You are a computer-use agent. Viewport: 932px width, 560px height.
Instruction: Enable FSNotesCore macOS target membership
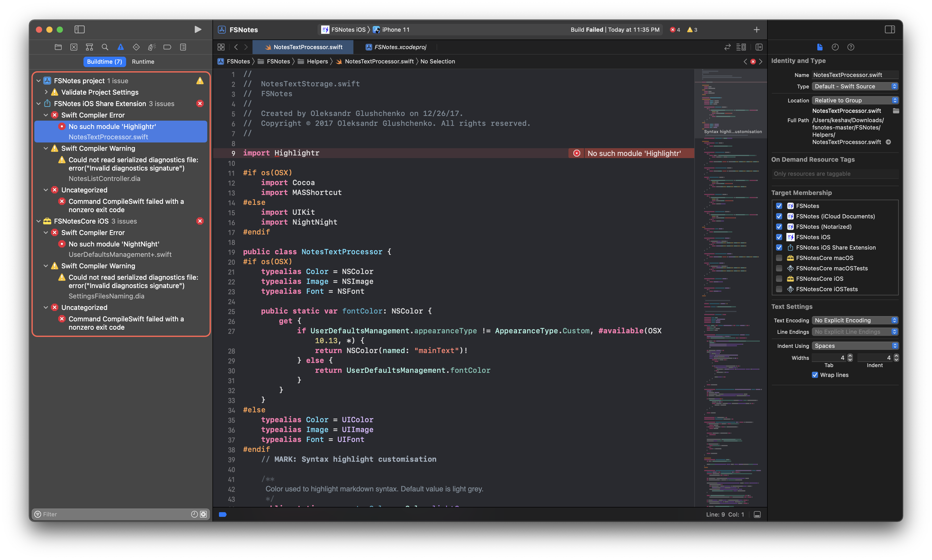click(x=779, y=258)
